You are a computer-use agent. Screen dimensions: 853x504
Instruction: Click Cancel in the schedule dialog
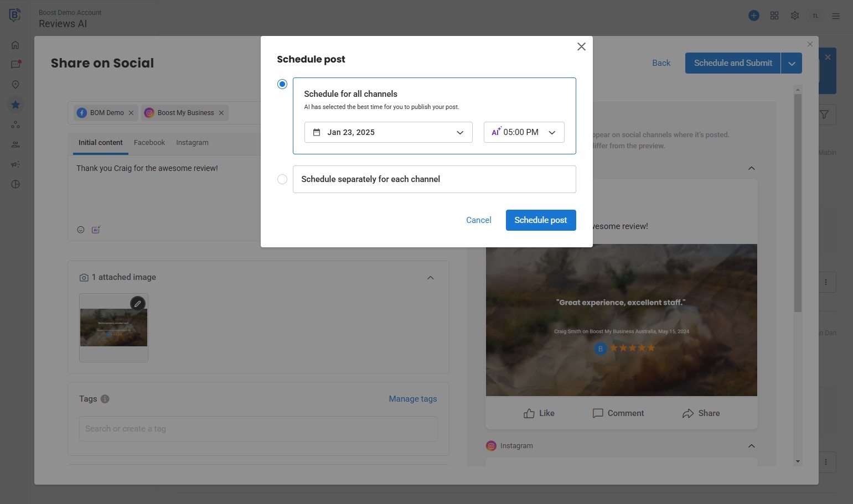(x=478, y=220)
